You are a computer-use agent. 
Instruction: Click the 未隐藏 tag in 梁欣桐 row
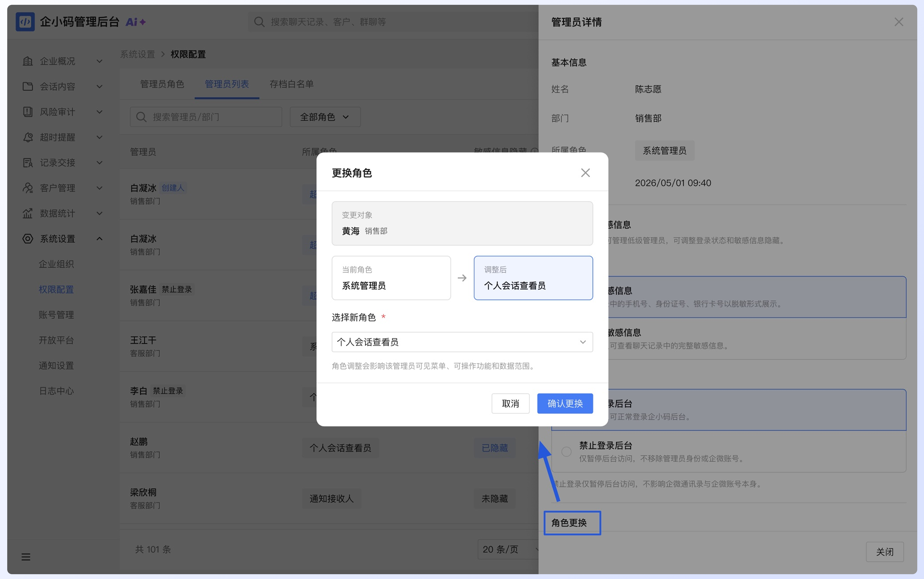tap(494, 499)
